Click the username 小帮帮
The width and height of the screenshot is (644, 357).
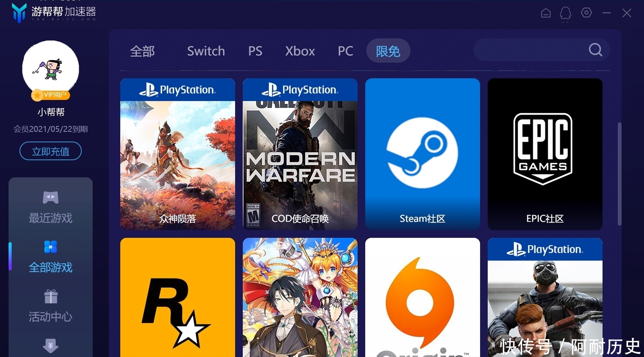pos(51,112)
